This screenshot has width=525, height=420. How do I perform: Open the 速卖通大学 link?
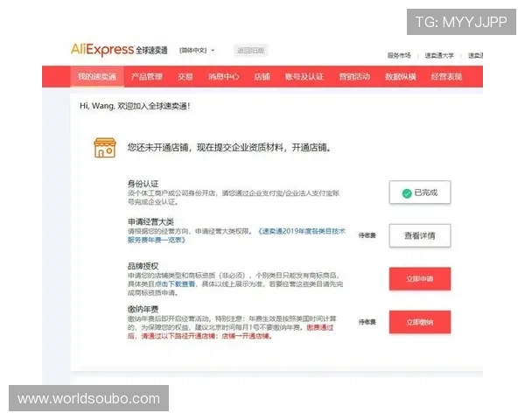point(439,55)
